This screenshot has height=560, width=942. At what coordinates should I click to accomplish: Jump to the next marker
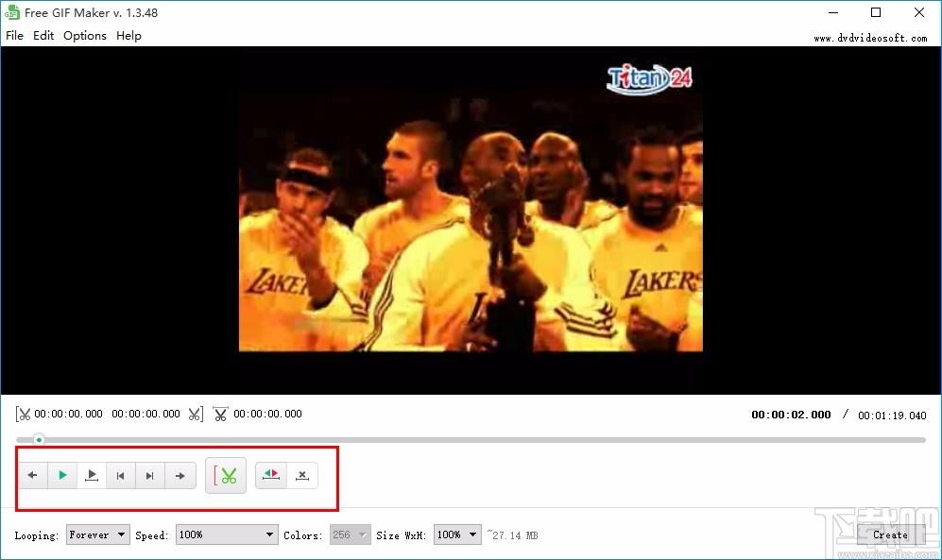click(x=149, y=475)
